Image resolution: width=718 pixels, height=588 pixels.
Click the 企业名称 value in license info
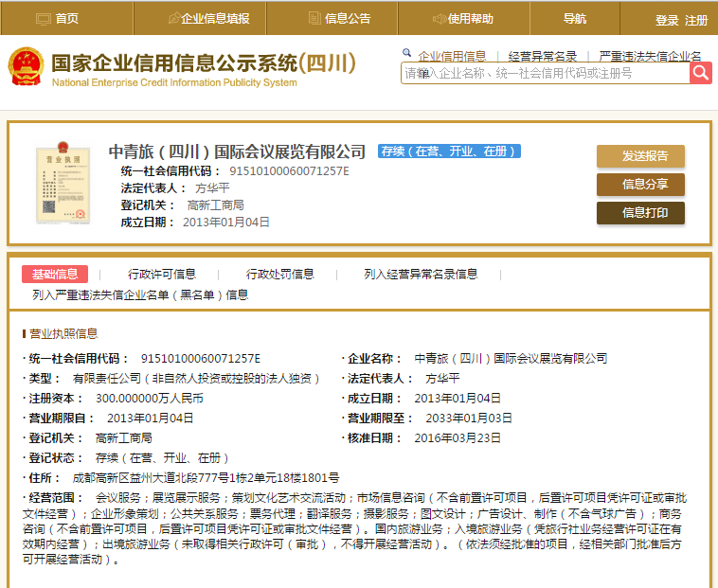(x=511, y=358)
